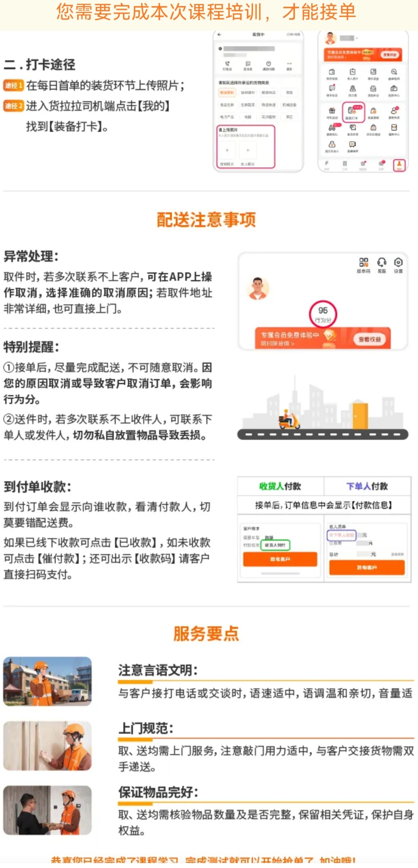Tap the 发消息 message icon
The image size is (418, 868).
tap(248, 66)
